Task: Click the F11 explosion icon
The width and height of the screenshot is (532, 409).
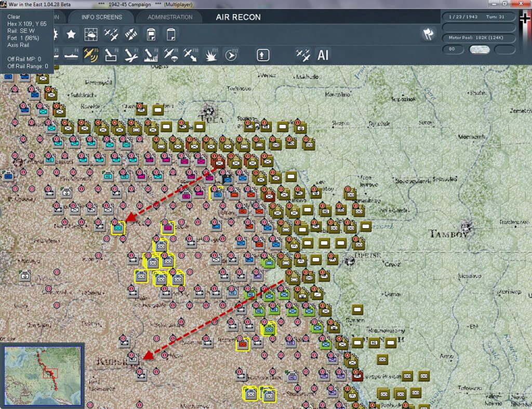Action: coord(211,55)
